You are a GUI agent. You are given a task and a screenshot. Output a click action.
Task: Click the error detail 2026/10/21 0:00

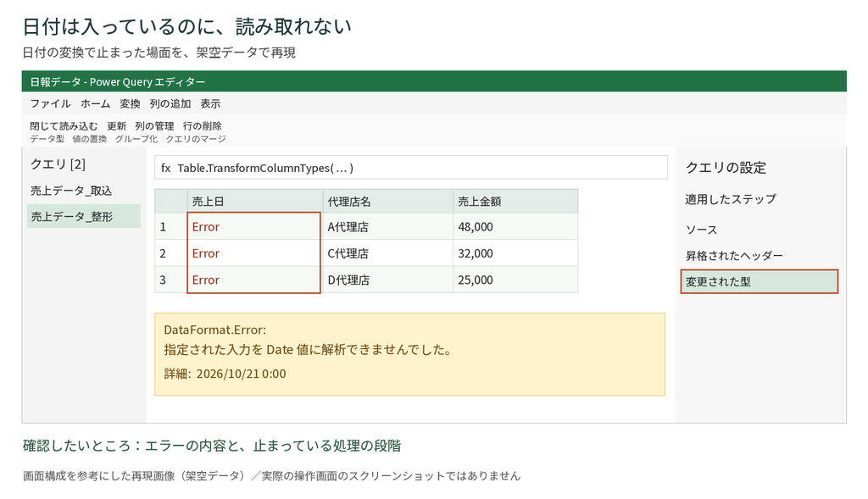click(x=241, y=374)
